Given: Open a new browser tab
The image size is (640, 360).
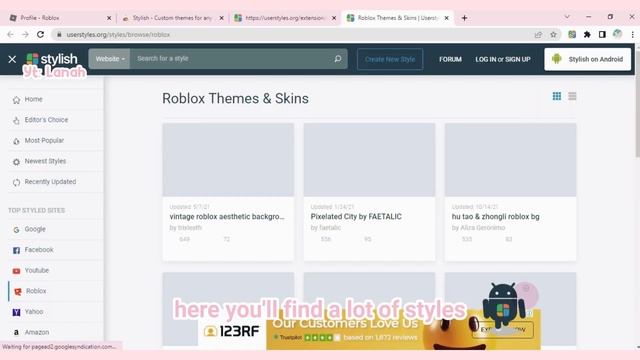Looking at the screenshot, I should pyautogui.click(x=464, y=18).
